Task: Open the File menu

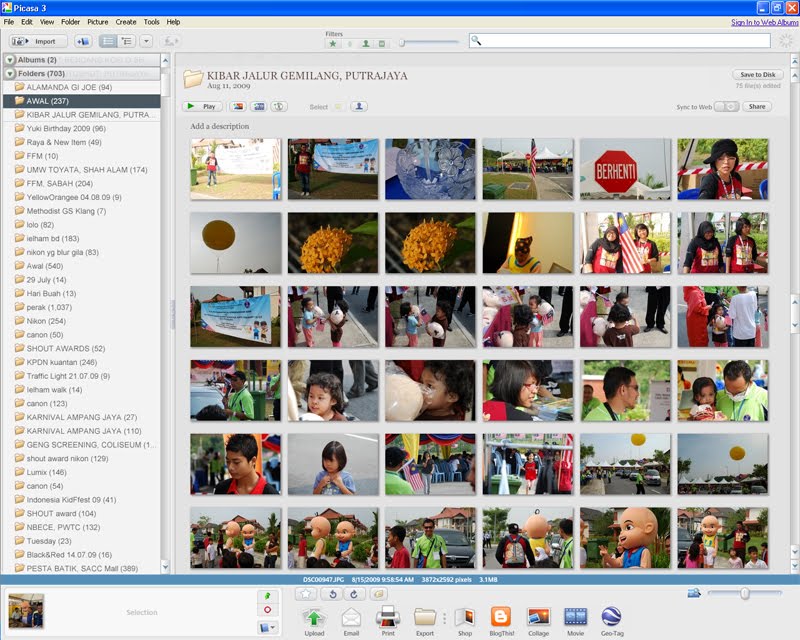Action: [x=9, y=22]
